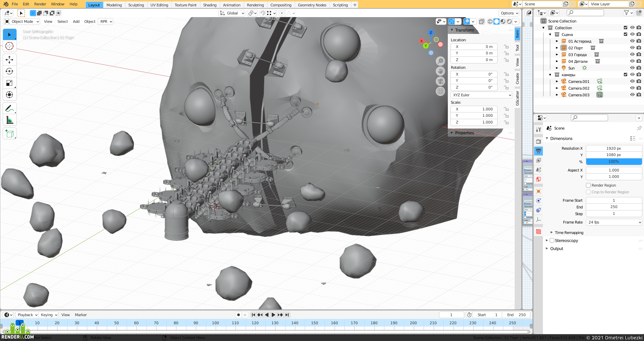Click the Resolution percentage slider
This screenshot has width=644, height=341.
[x=614, y=161]
